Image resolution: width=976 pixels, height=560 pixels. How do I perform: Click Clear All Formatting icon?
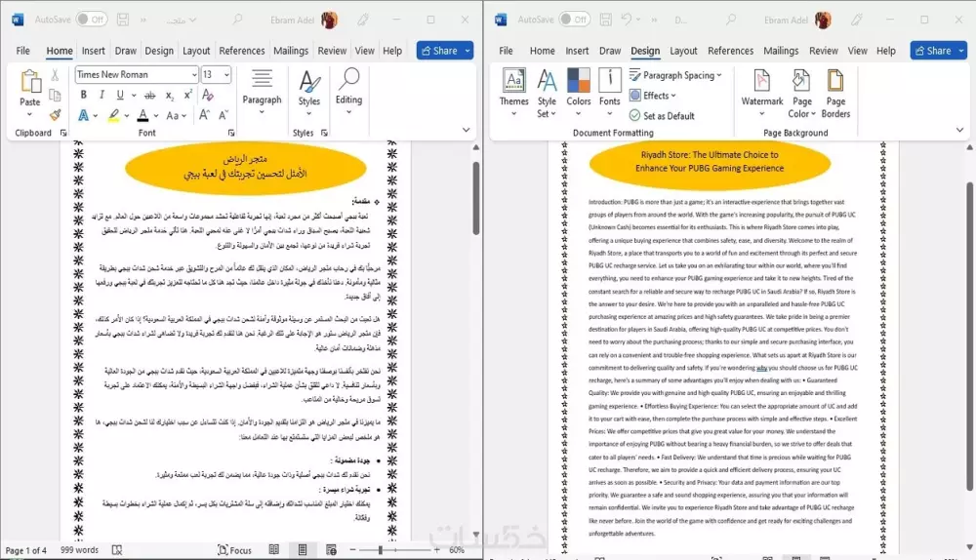(x=208, y=95)
